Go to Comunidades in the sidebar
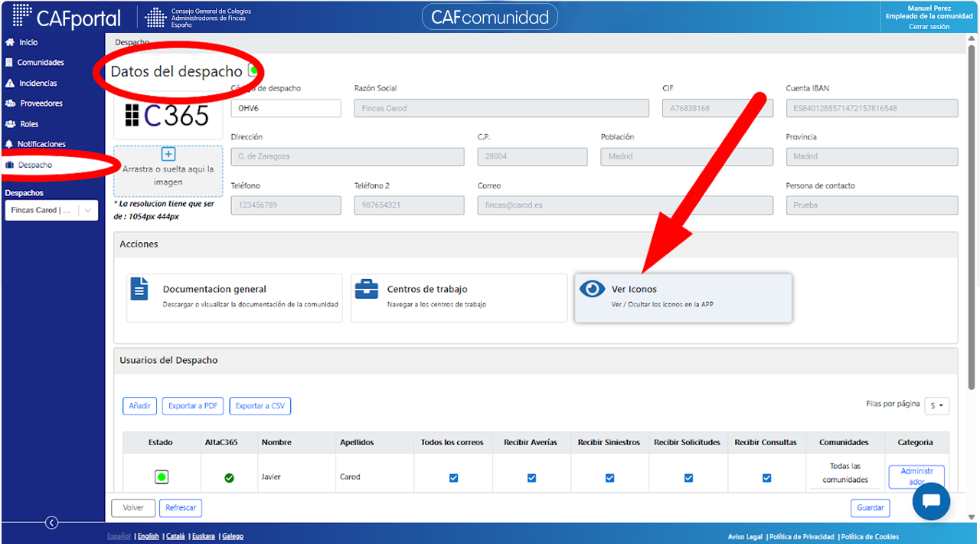The height and width of the screenshot is (544, 980). click(41, 63)
